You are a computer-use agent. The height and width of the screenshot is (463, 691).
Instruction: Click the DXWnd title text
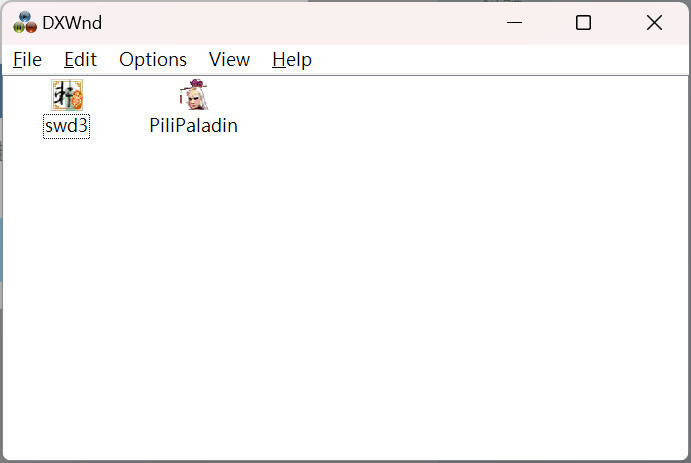(x=72, y=23)
